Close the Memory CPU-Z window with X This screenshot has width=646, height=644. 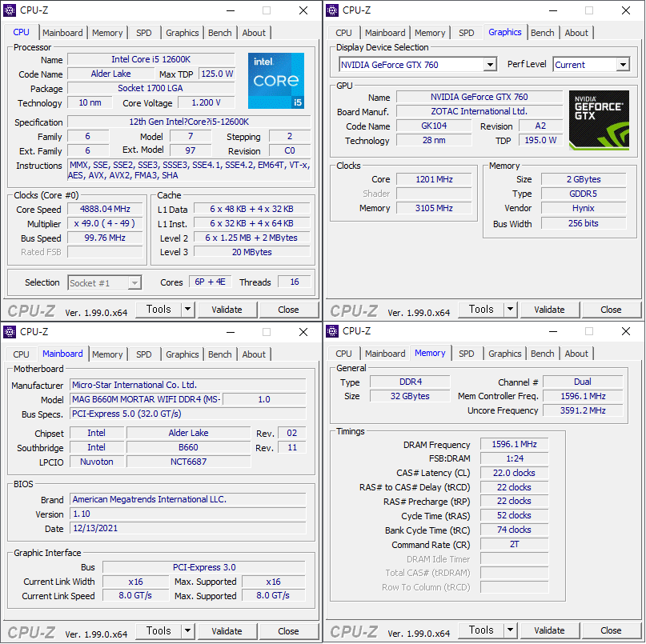626,331
